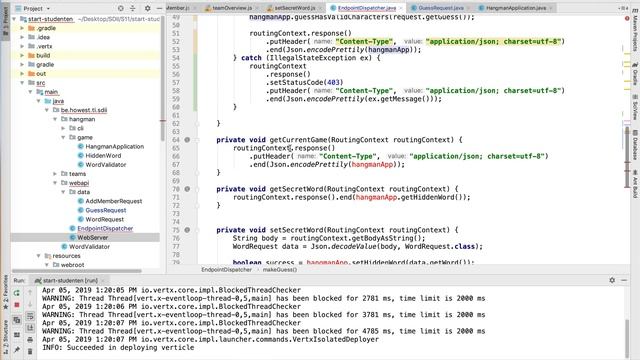Collapse the src folder
This screenshot has width=640, height=360.
click(x=22, y=83)
